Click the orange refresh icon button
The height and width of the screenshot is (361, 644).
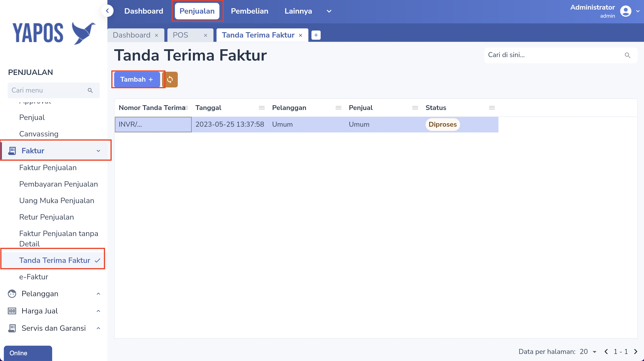pyautogui.click(x=170, y=80)
